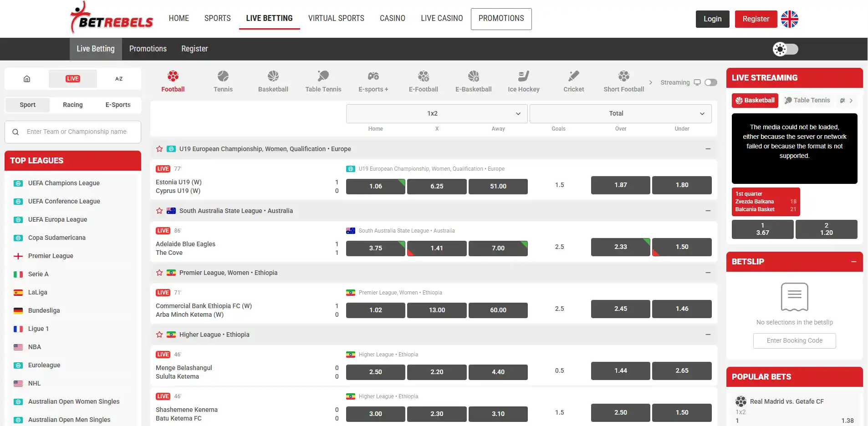This screenshot has height=426, width=868.
Task: Show more sports with the right arrow
Action: click(x=651, y=82)
